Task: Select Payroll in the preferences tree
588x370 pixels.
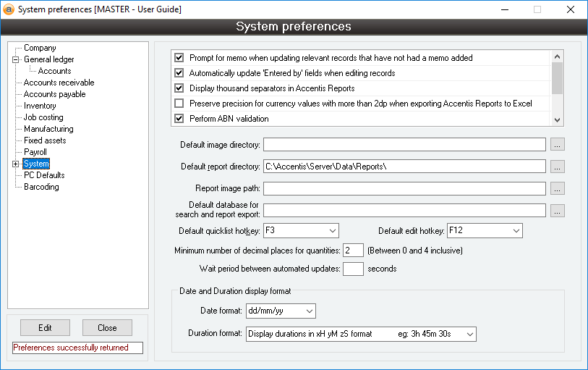Action: point(35,152)
